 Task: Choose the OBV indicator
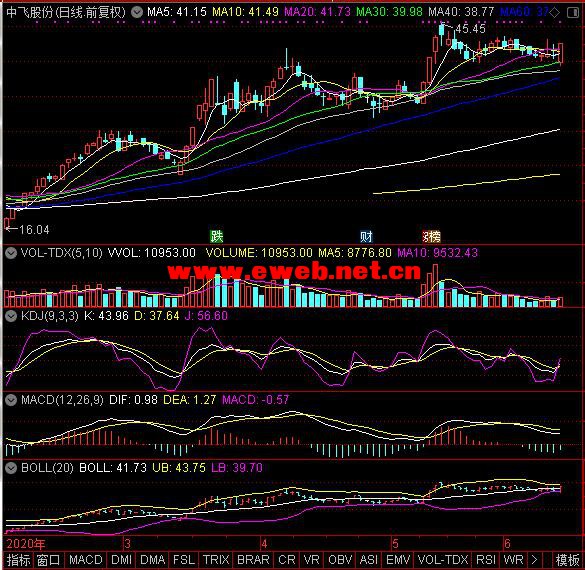340,560
